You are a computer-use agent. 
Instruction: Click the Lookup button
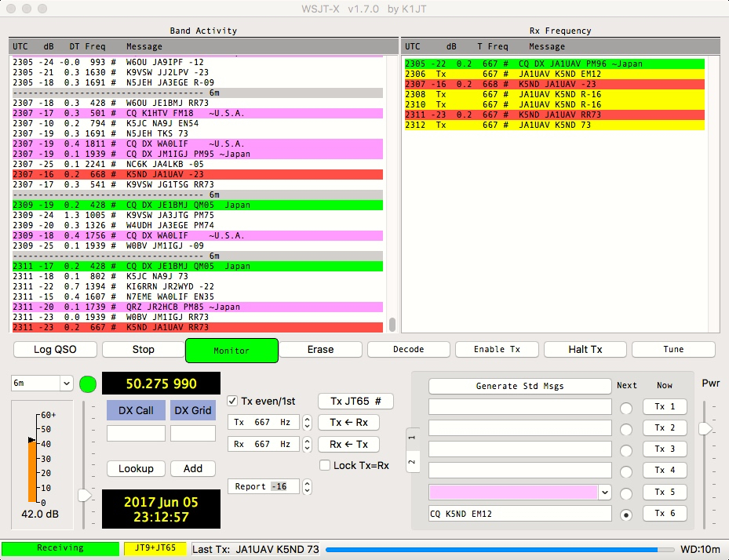[136, 468]
